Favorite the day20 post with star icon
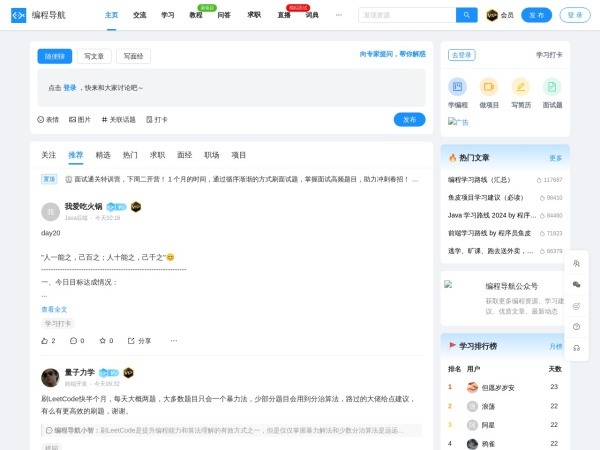600x450 pixels. tap(103, 341)
